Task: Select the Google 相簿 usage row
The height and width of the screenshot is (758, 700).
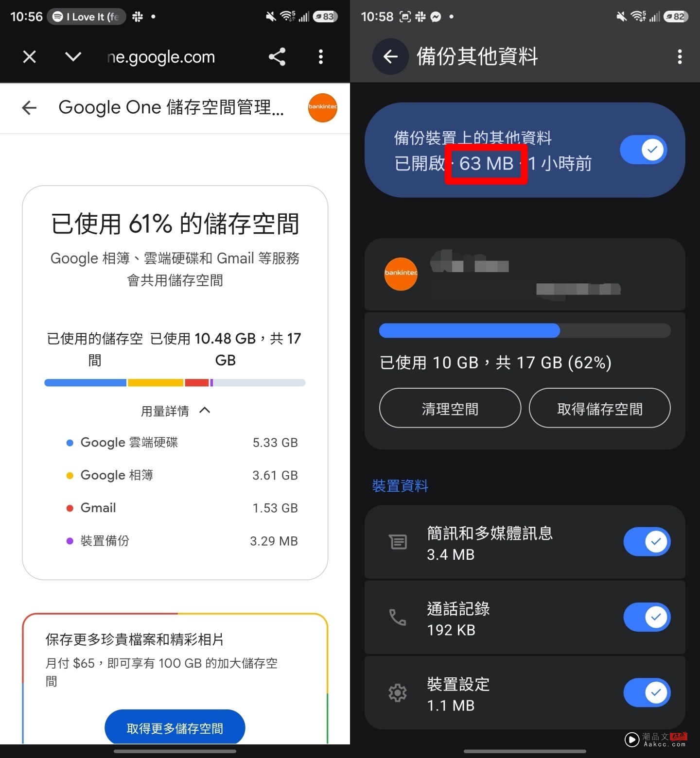Action: pyautogui.click(x=182, y=475)
